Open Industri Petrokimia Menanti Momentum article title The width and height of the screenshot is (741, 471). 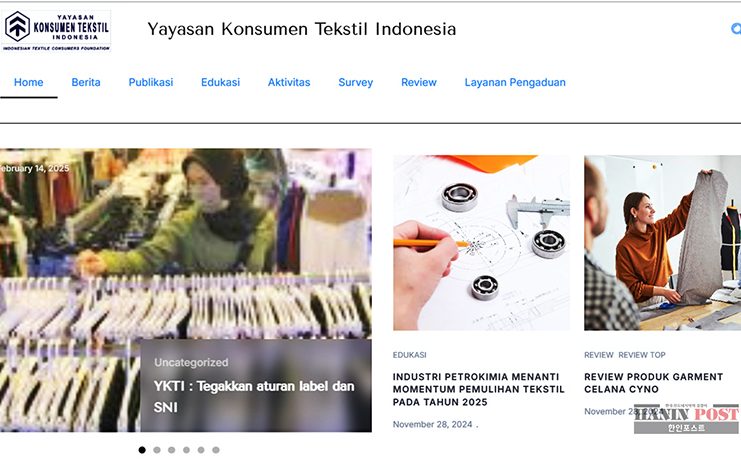pyautogui.click(x=478, y=389)
